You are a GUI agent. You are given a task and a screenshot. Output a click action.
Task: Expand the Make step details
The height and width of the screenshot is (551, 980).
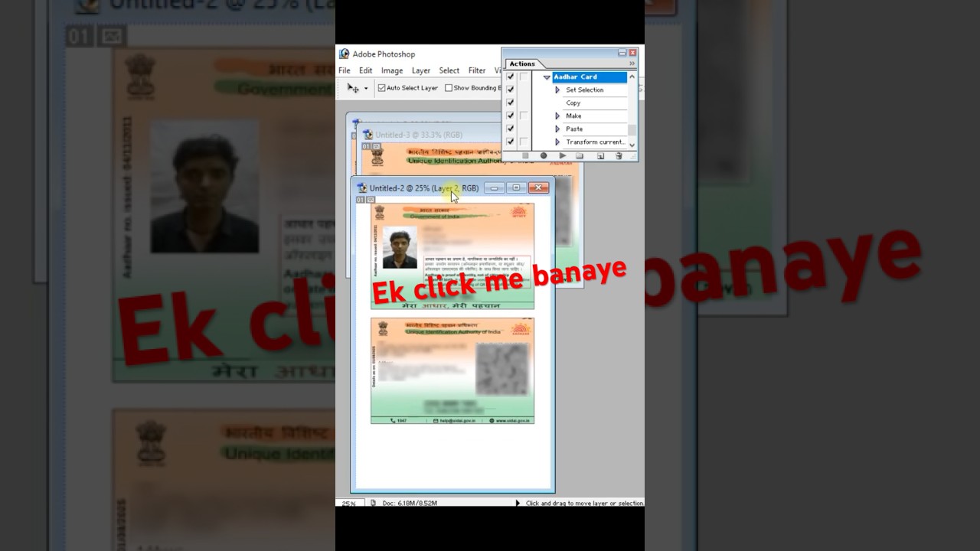(557, 116)
